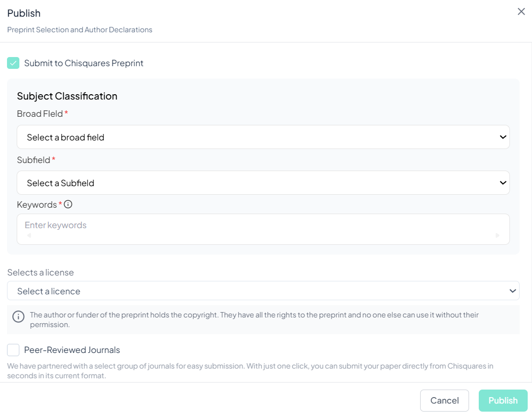Click the Publish button
The image size is (532, 417).
(x=502, y=400)
